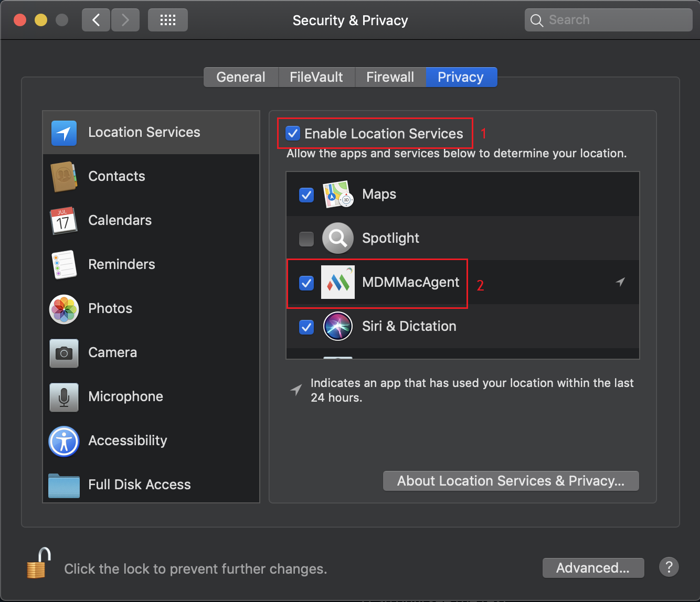
Task: Select the Location Services sidebar icon
Action: (63, 133)
